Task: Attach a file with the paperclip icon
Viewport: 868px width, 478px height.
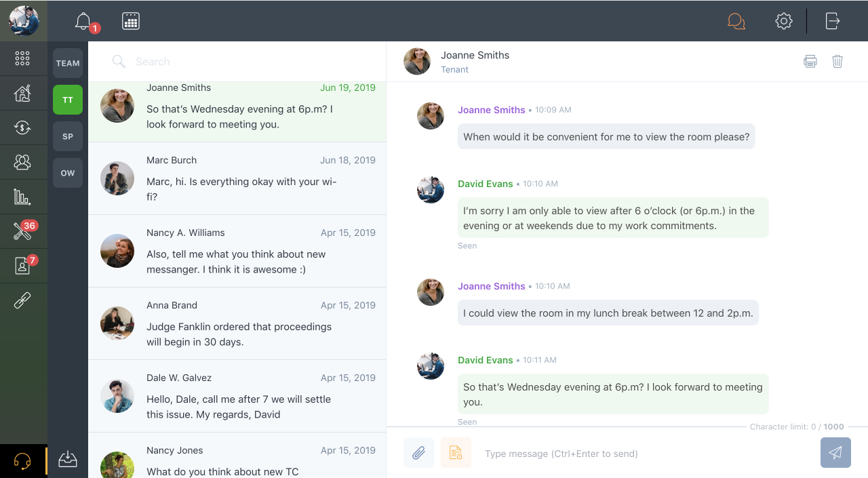Action: (x=418, y=452)
